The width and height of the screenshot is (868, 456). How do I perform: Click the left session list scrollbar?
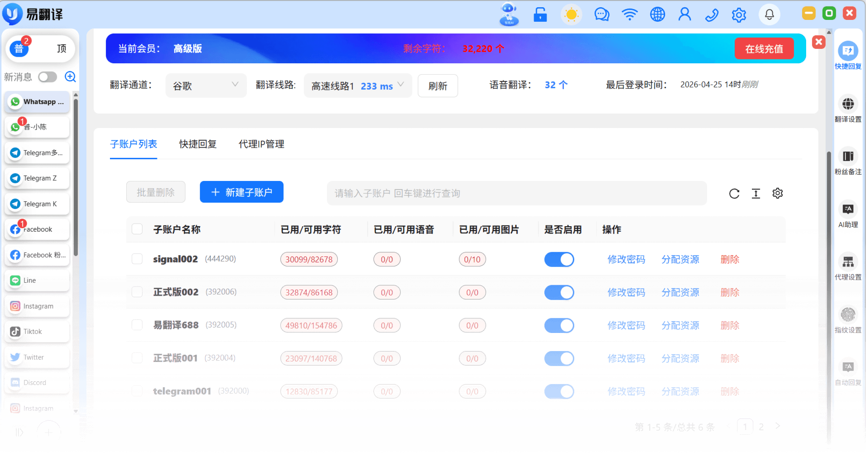[x=76, y=177]
